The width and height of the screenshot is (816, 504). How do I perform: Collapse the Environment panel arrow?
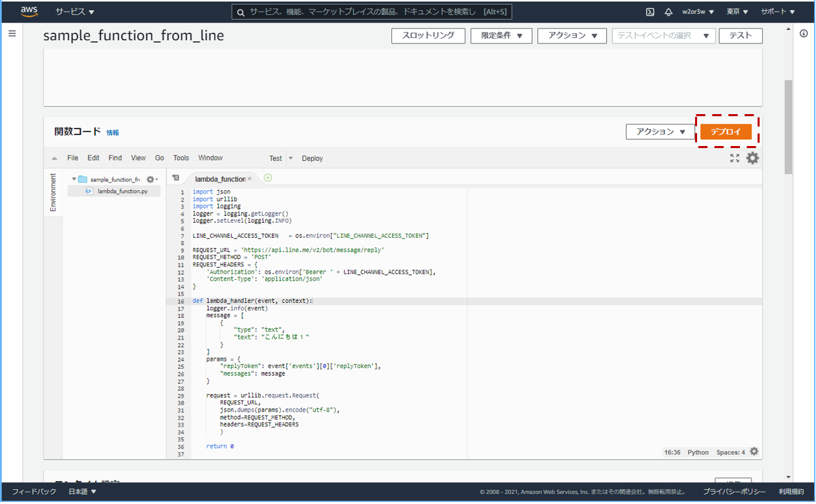click(x=54, y=157)
